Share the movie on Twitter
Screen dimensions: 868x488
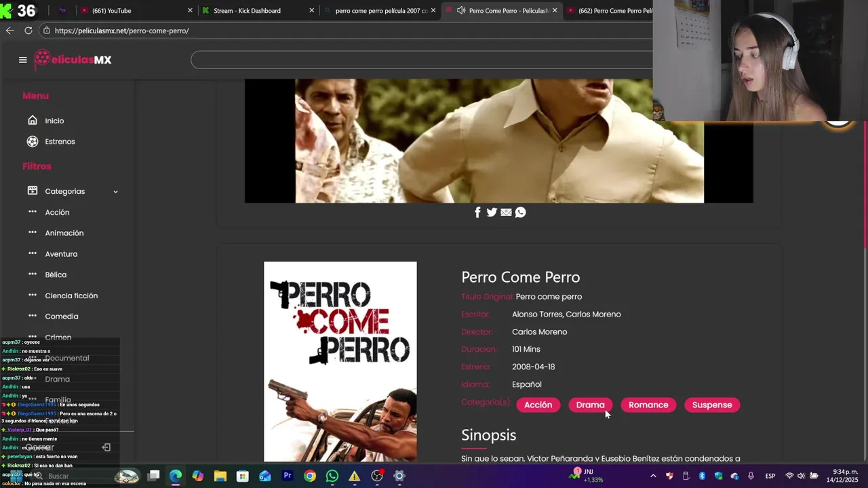click(492, 212)
